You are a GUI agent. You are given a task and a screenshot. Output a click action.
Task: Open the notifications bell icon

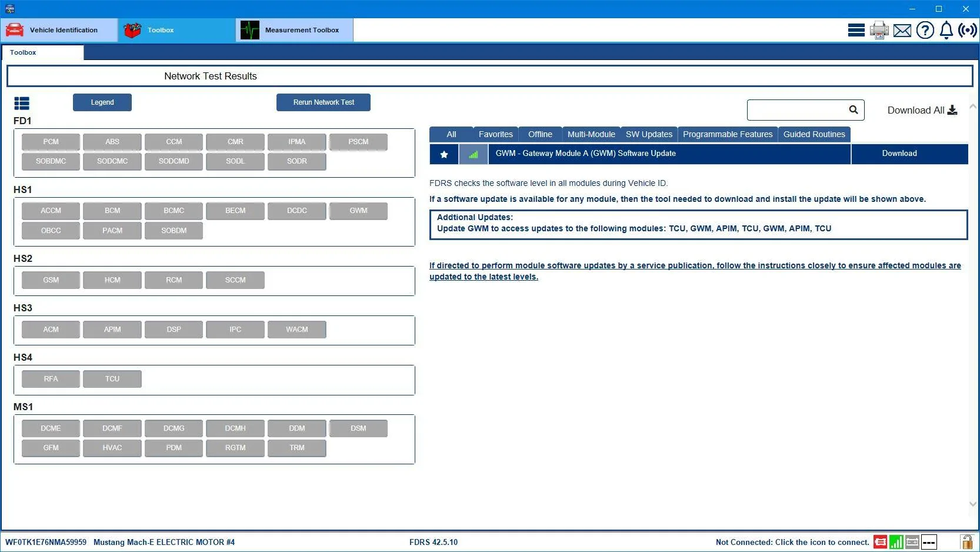coord(946,30)
